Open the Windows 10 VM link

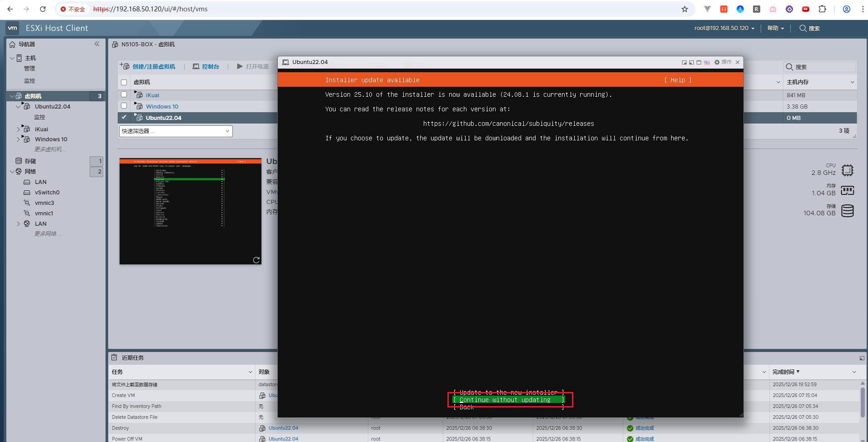(162, 106)
